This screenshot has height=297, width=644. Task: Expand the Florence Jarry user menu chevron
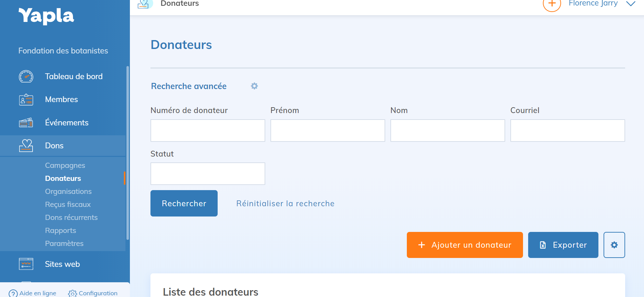(631, 4)
